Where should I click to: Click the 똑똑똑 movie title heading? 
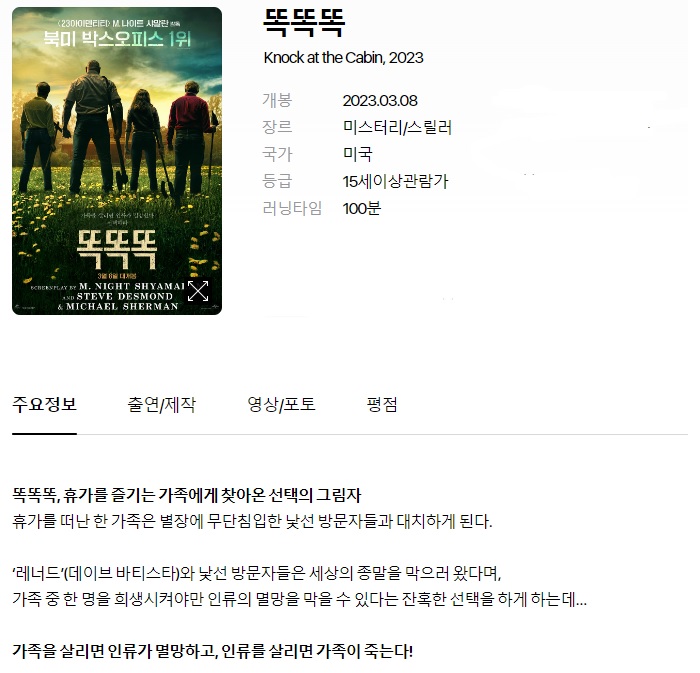pos(304,22)
